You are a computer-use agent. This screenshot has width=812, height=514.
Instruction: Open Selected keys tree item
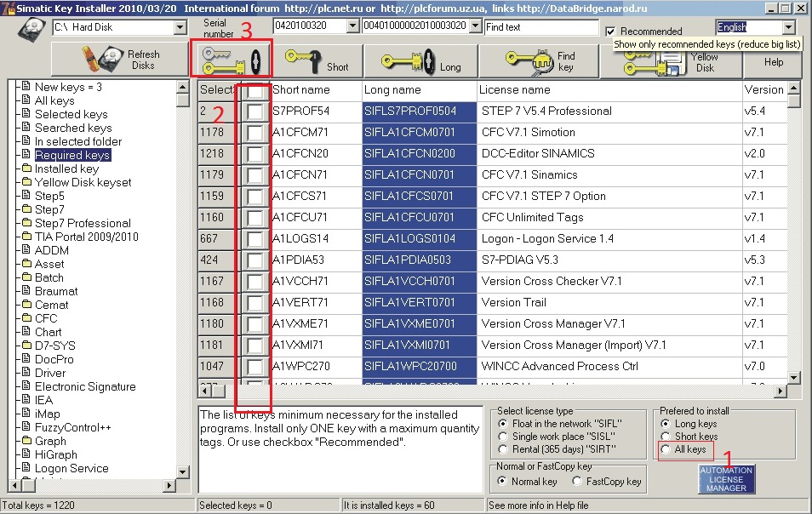71,114
